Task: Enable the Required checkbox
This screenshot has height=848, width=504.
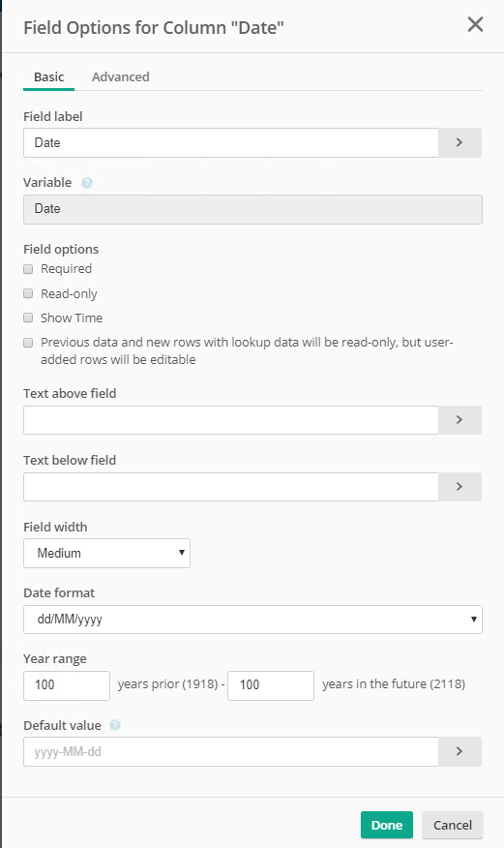Action: point(28,269)
